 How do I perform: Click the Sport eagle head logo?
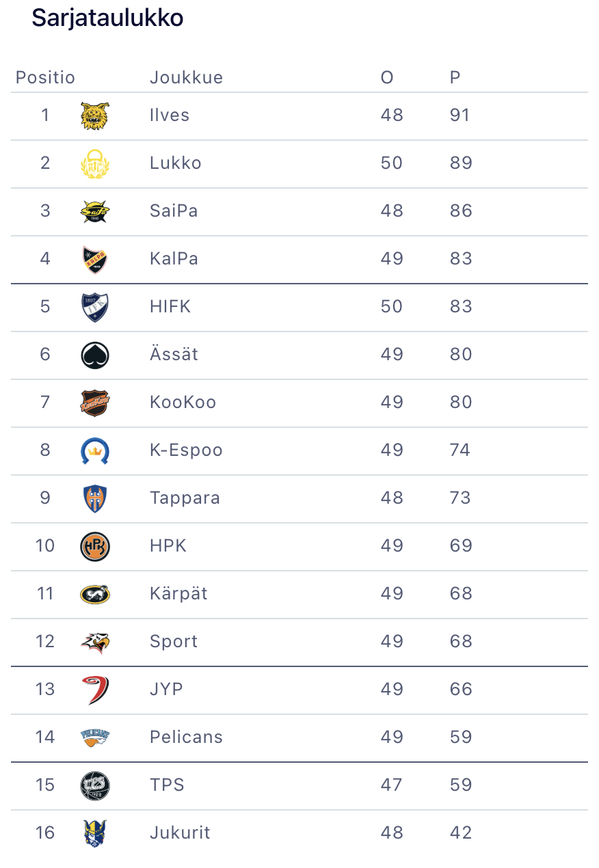click(x=95, y=642)
